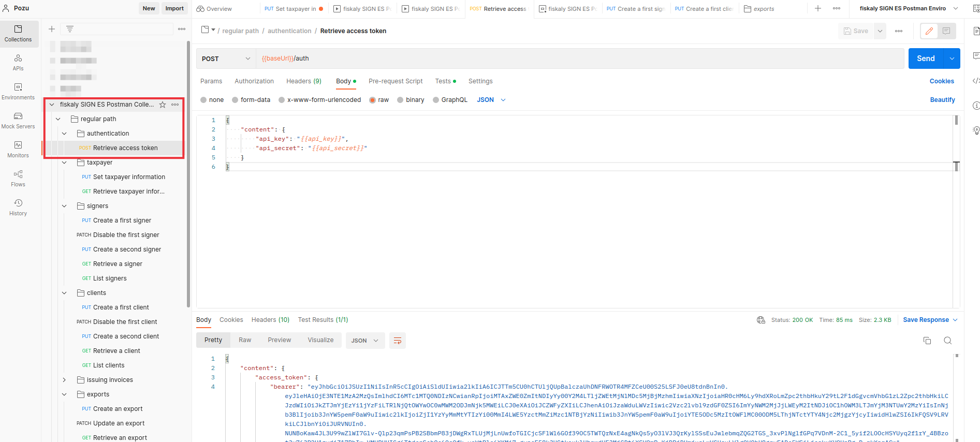Copy the response body to clipboard
Image resolution: width=980 pixels, height=442 pixels.
click(927, 341)
